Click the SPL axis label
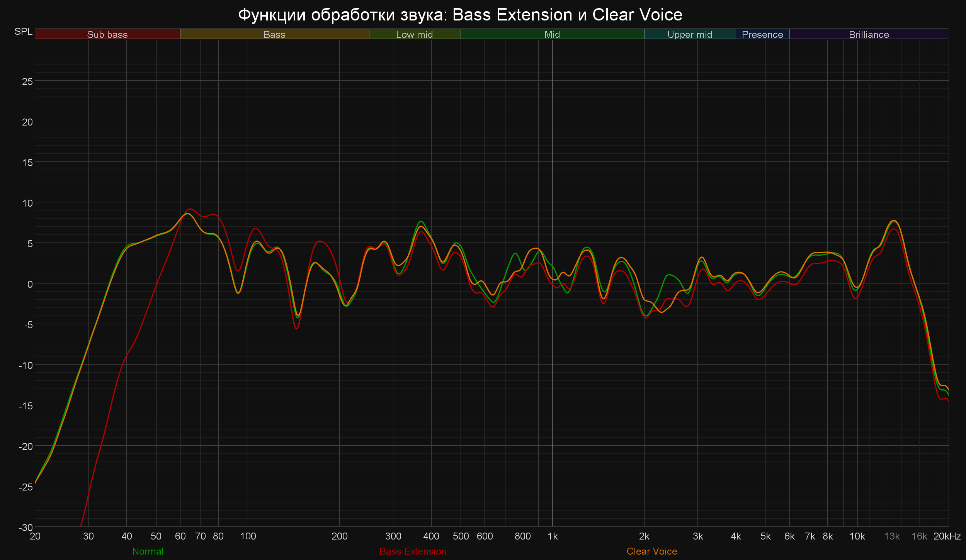Screen dimensions: 966x560 [23, 31]
